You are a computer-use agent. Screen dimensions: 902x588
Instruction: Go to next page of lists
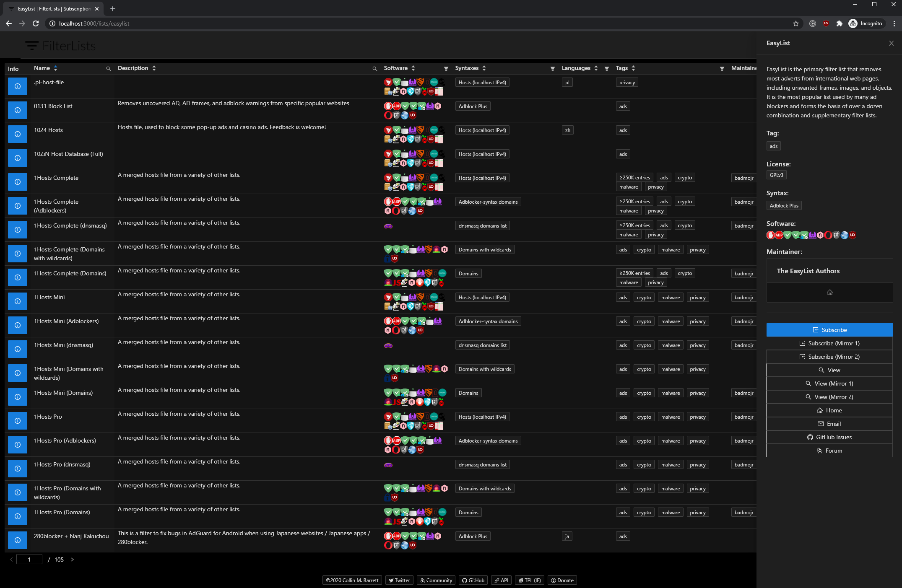tap(72, 560)
